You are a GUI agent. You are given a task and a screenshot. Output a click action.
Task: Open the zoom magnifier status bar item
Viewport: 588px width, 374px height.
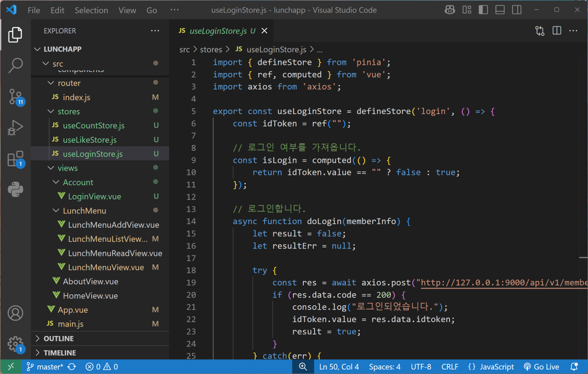303,367
